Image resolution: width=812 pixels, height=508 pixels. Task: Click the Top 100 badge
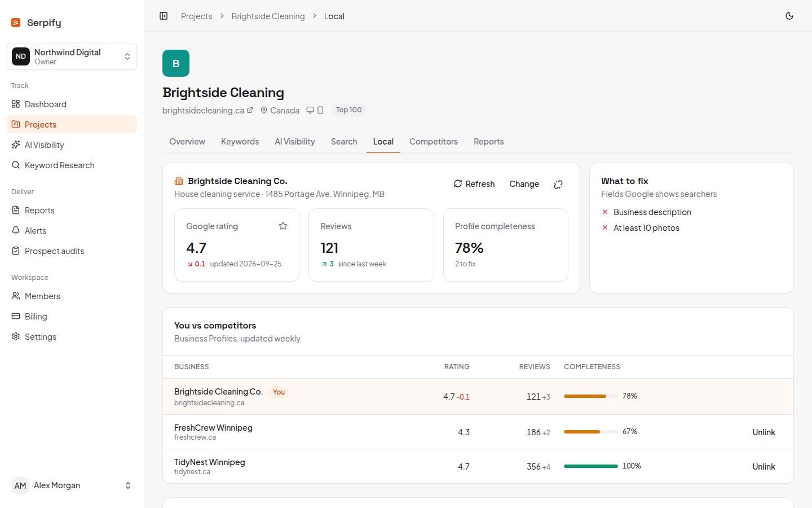click(348, 110)
